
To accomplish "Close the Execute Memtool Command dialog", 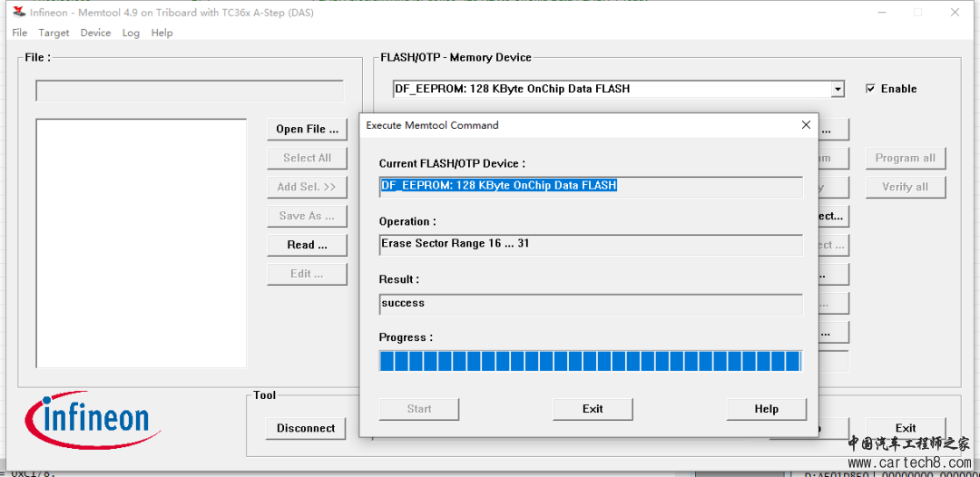I will click(806, 125).
